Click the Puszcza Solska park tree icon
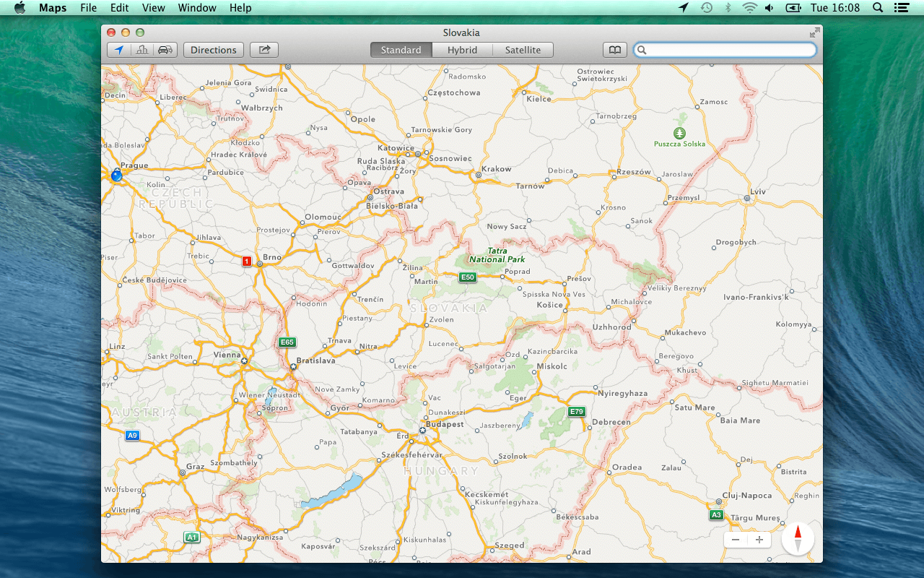924x578 pixels. tap(679, 133)
